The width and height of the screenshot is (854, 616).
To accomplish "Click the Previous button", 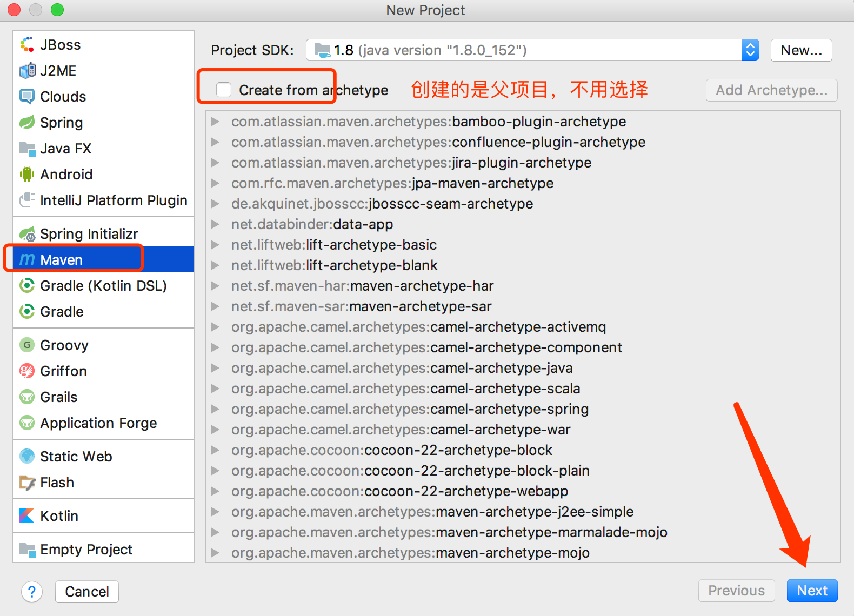I will [736, 591].
